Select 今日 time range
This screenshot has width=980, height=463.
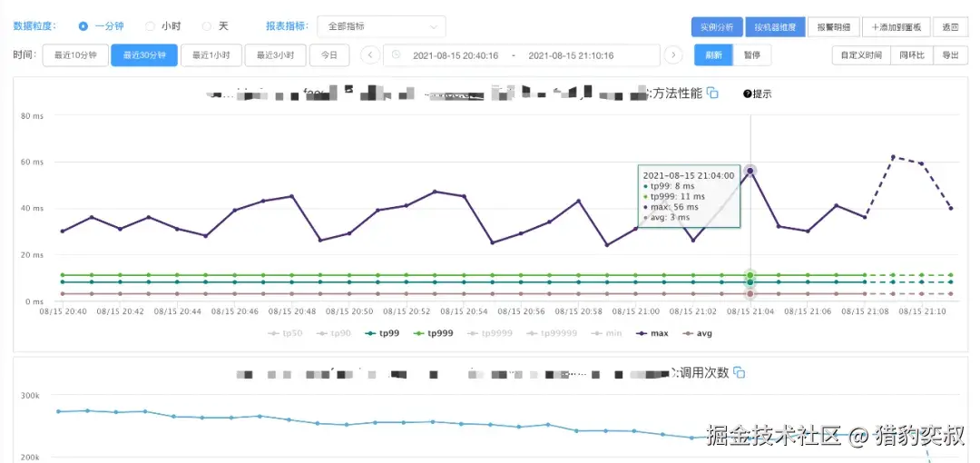click(x=329, y=55)
